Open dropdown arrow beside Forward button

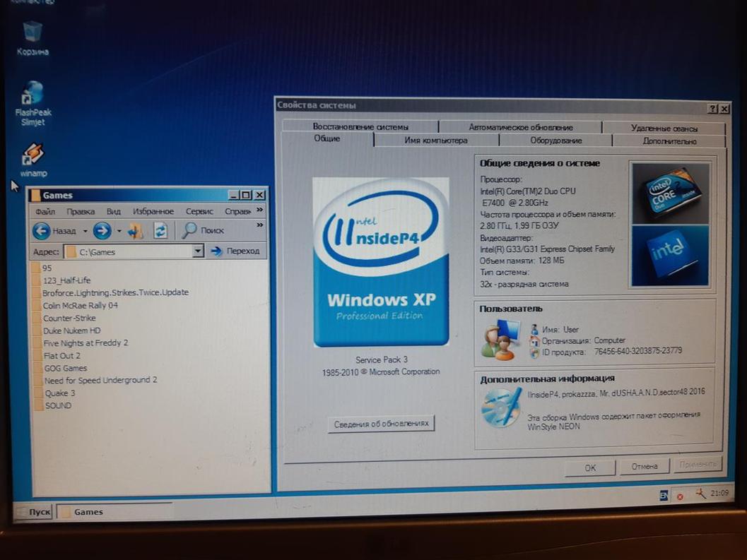(x=119, y=231)
